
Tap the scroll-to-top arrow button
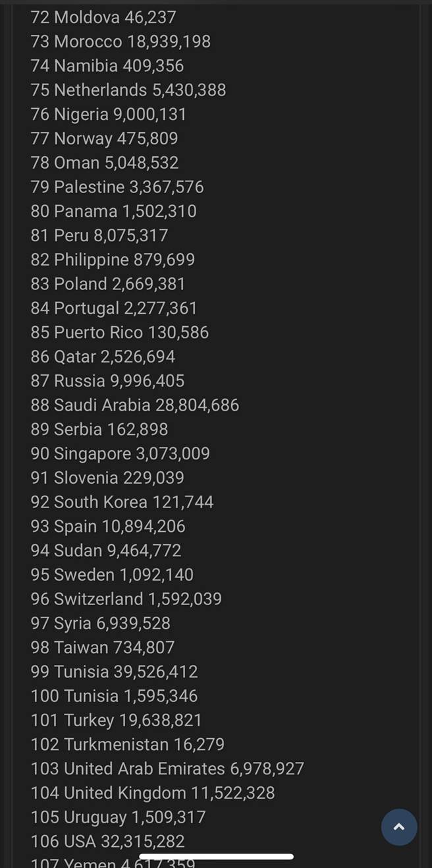tap(399, 827)
